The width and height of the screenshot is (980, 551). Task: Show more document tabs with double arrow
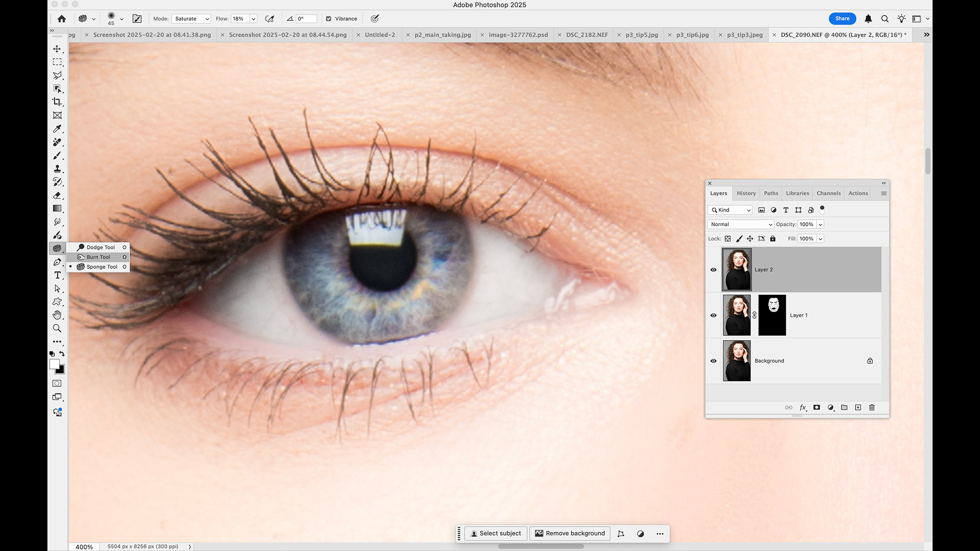pos(927,35)
